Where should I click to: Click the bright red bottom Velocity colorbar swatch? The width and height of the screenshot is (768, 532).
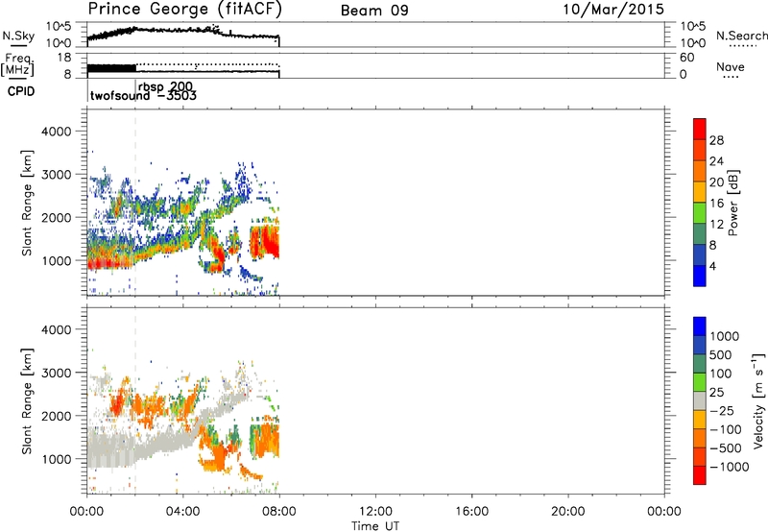pyautogui.click(x=700, y=475)
